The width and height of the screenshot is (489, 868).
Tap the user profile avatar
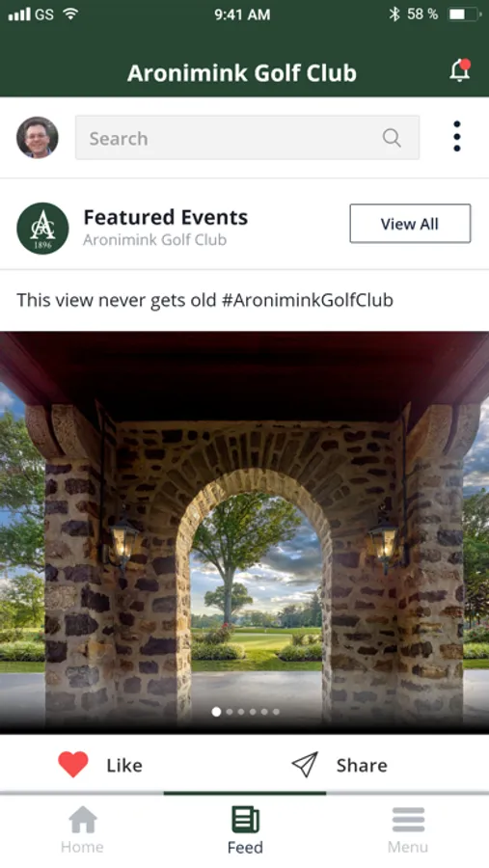pyautogui.click(x=37, y=137)
